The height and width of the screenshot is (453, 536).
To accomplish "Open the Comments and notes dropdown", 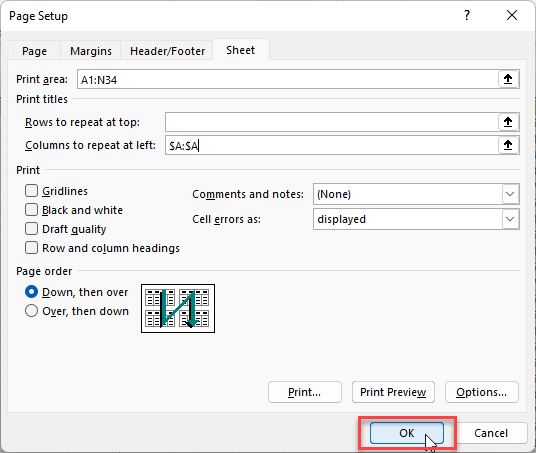I will point(510,194).
